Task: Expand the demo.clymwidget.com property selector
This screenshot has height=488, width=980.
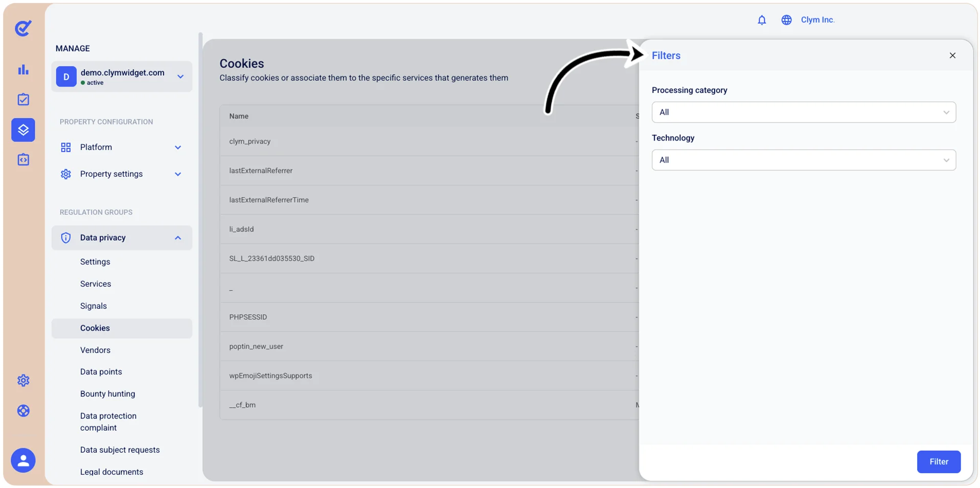Action: pyautogui.click(x=122, y=77)
